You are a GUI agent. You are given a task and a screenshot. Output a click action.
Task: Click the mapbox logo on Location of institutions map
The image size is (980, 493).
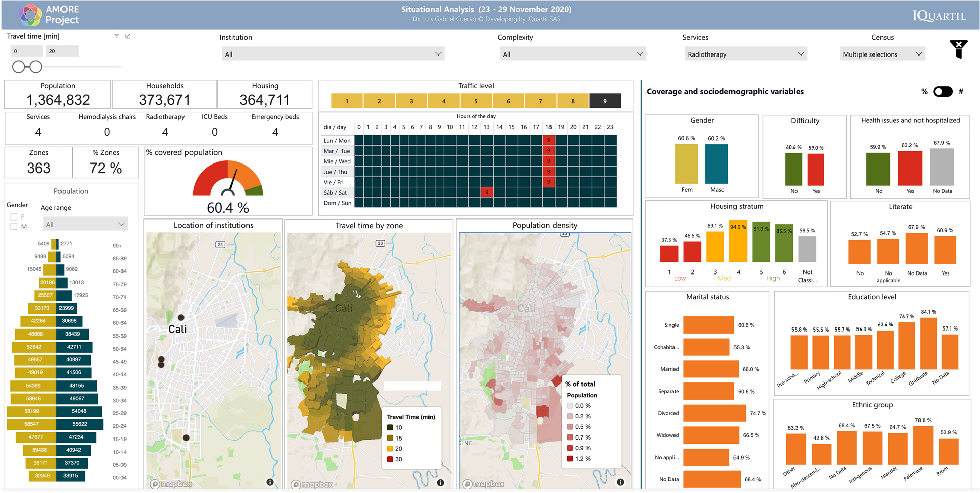(171, 484)
